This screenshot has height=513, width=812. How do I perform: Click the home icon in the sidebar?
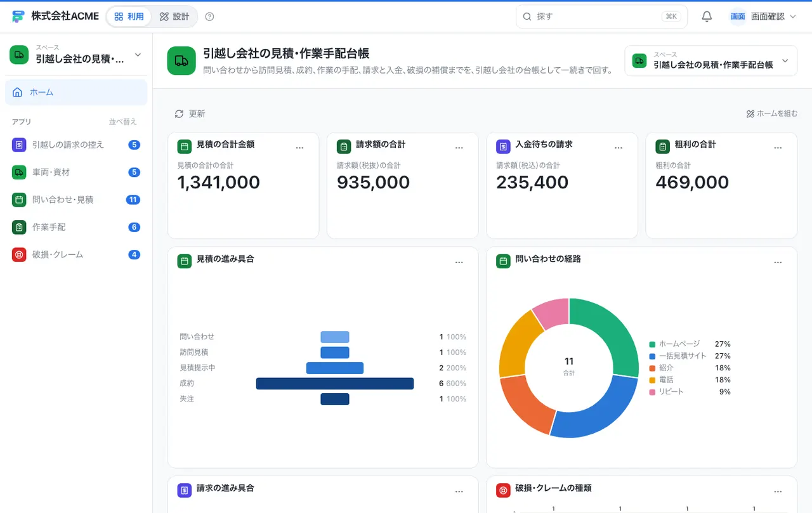point(18,92)
